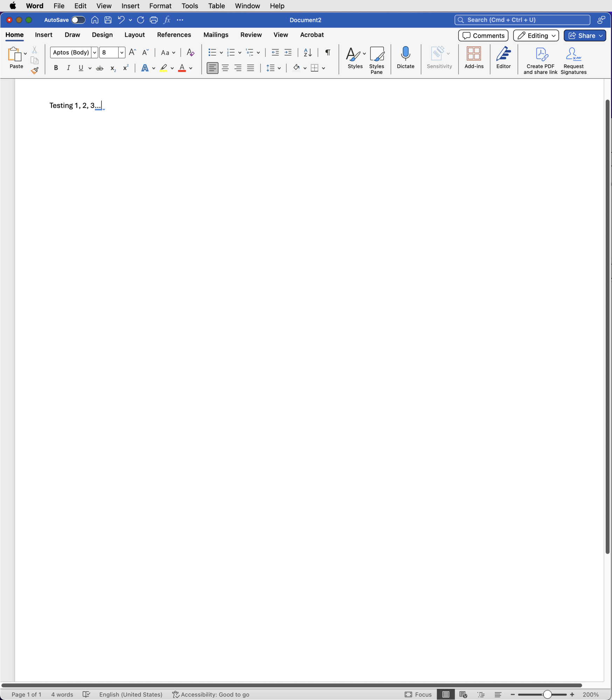Toggle underline formatting

coord(81,68)
